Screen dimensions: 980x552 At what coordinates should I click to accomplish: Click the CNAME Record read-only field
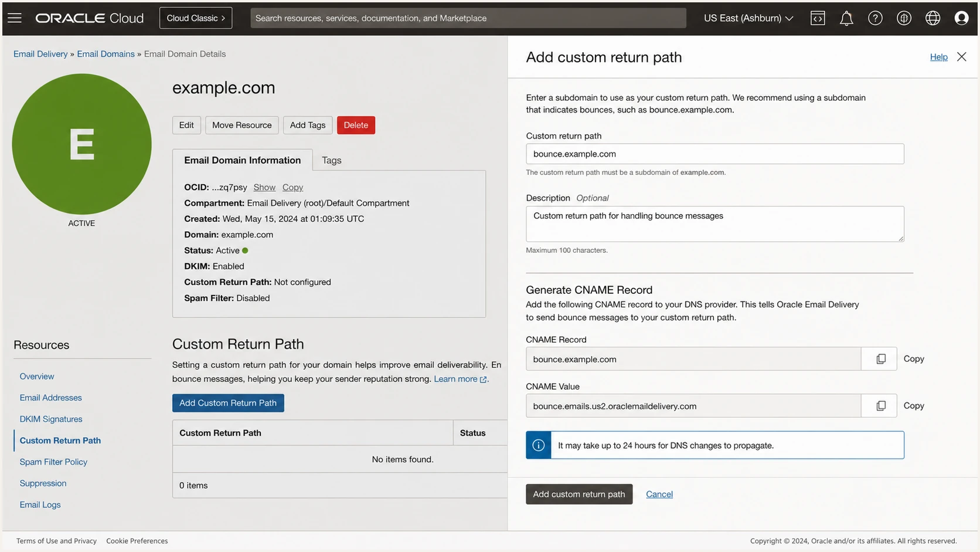[693, 359]
